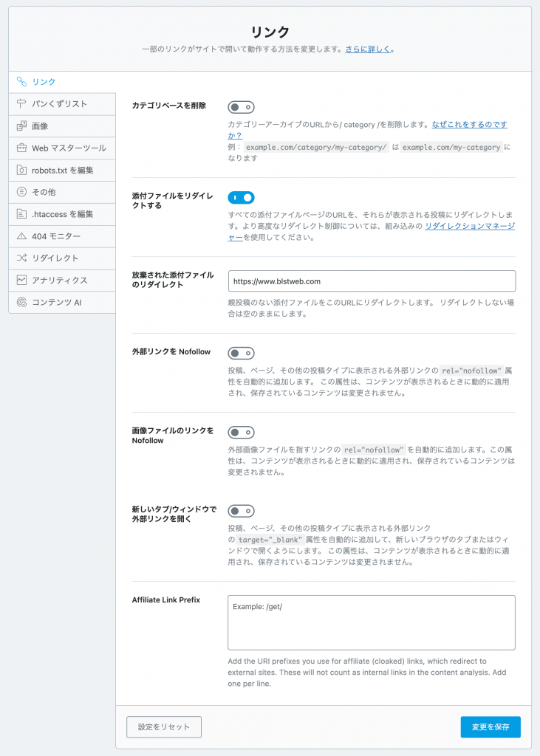Open the パンくずリスト tab

pyautogui.click(x=62, y=104)
